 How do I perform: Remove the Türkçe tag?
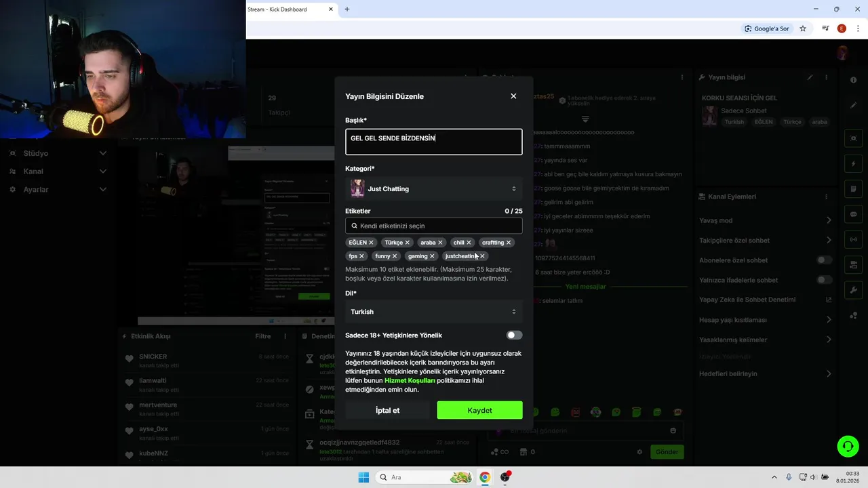tap(408, 243)
